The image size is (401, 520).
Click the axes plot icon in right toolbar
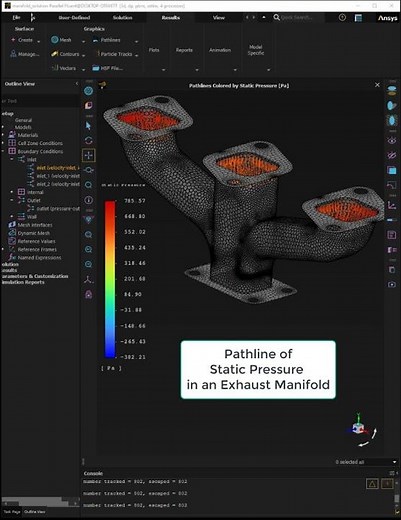pos(392,205)
